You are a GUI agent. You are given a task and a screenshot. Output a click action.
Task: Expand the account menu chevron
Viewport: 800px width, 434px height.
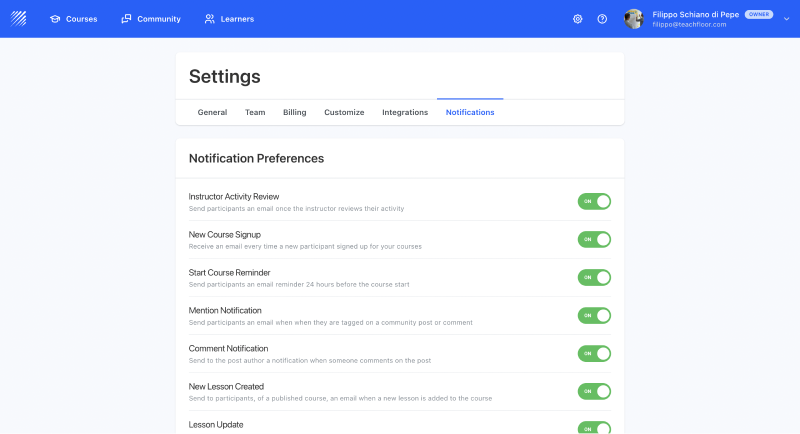click(x=787, y=19)
